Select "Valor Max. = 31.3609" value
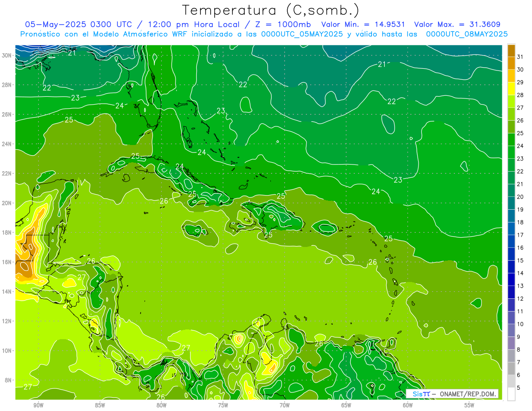 click(458, 24)
